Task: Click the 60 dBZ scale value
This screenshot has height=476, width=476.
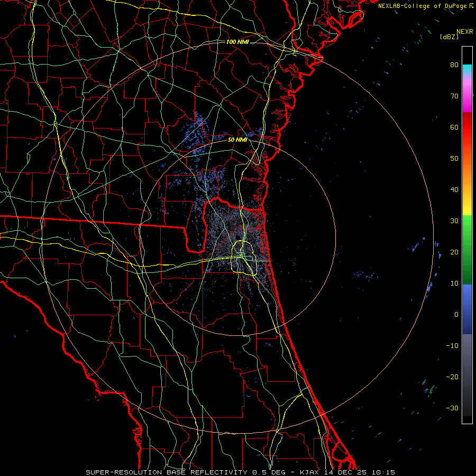Action: (454, 127)
